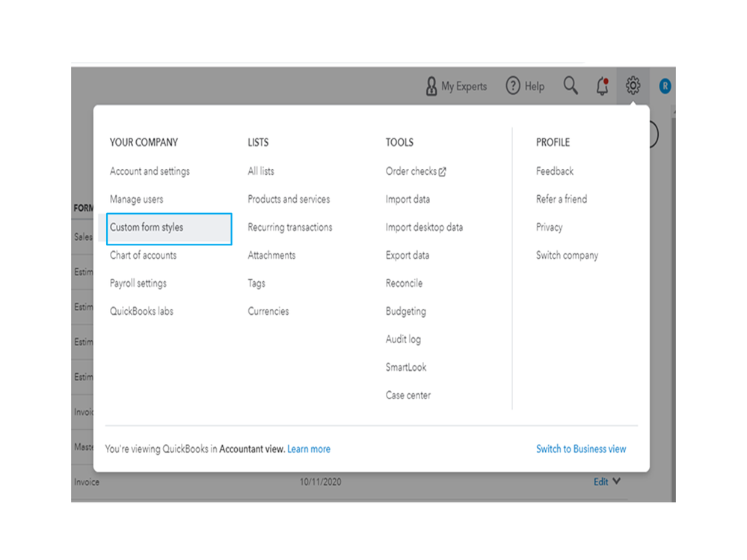This screenshot has width=747, height=560.
Task: Select Tags under Lists
Action: click(256, 283)
